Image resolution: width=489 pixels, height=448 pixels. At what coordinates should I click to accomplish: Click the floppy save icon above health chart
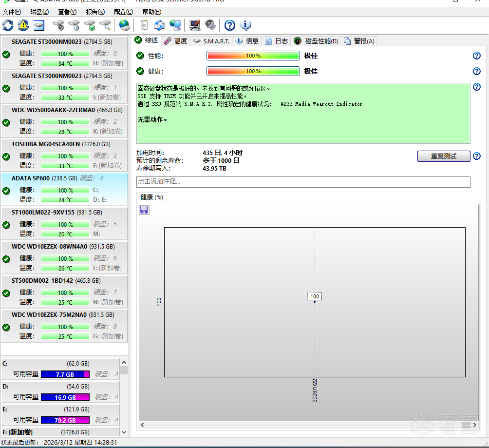tap(144, 210)
